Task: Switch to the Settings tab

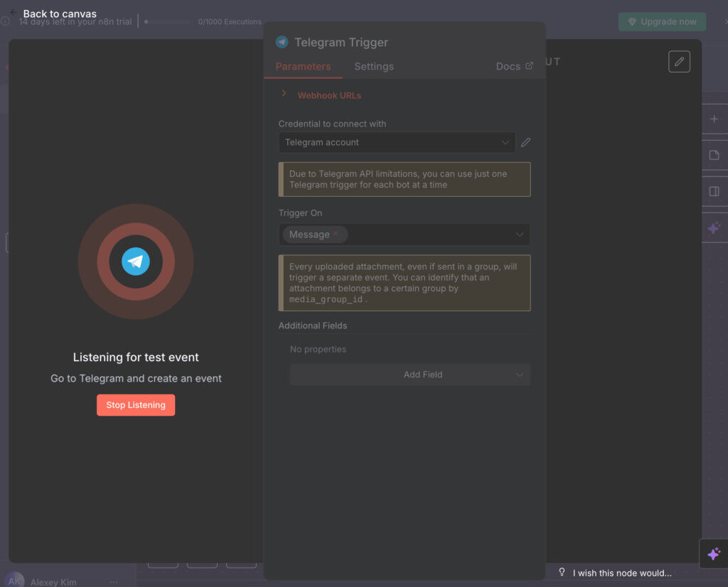Action: (373, 66)
